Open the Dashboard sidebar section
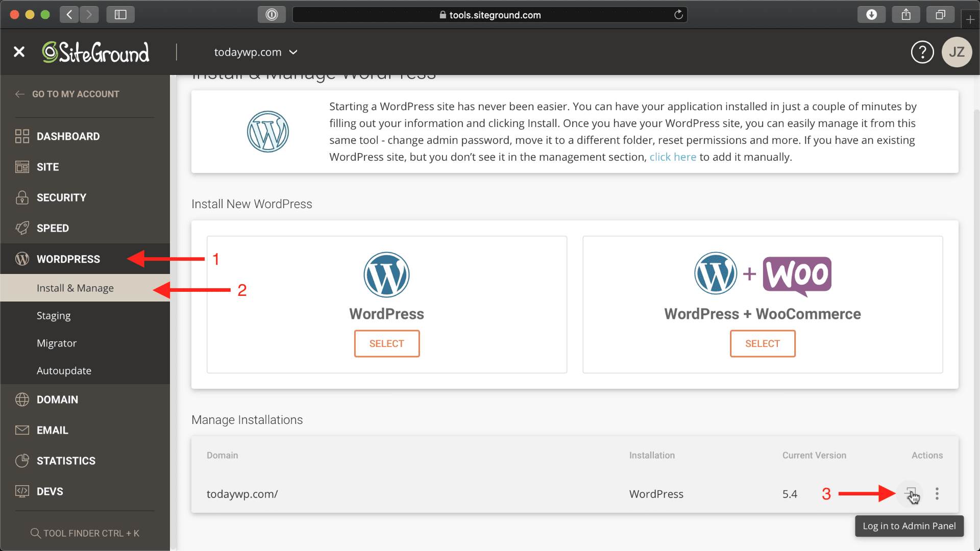 click(85, 136)
